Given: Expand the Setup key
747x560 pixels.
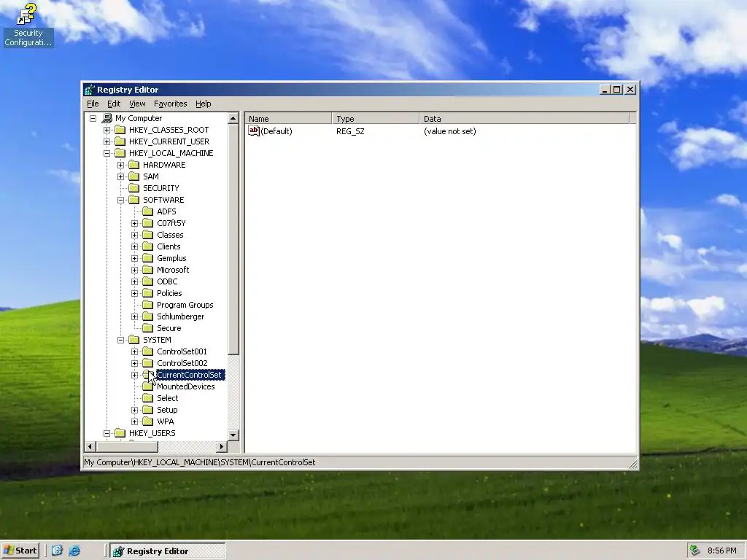Looking at the screenshot, I should tap(134, 410).
